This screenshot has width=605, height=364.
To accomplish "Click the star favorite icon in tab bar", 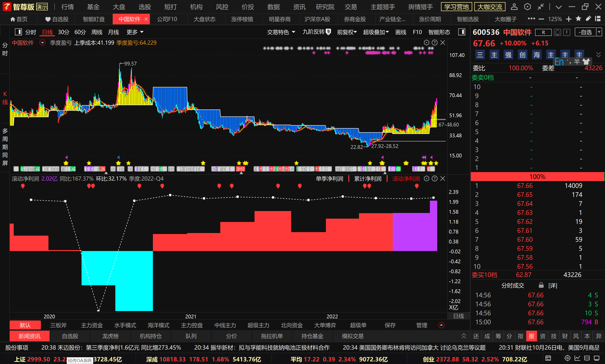I will 578,19.
